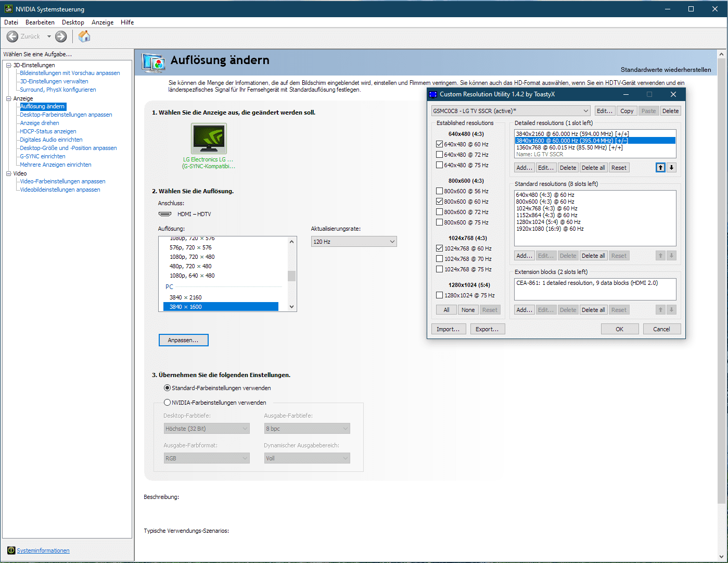
Task: Click None button under Established resolutions
Action: [x=468, y=310]
